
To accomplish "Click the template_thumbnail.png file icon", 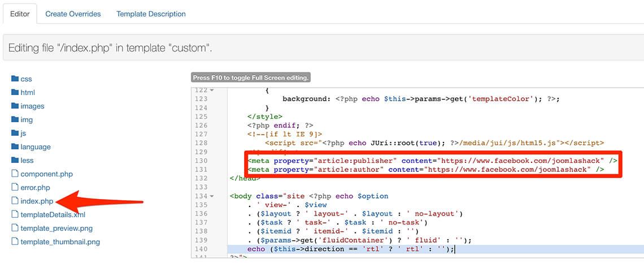I will (15, 242).
